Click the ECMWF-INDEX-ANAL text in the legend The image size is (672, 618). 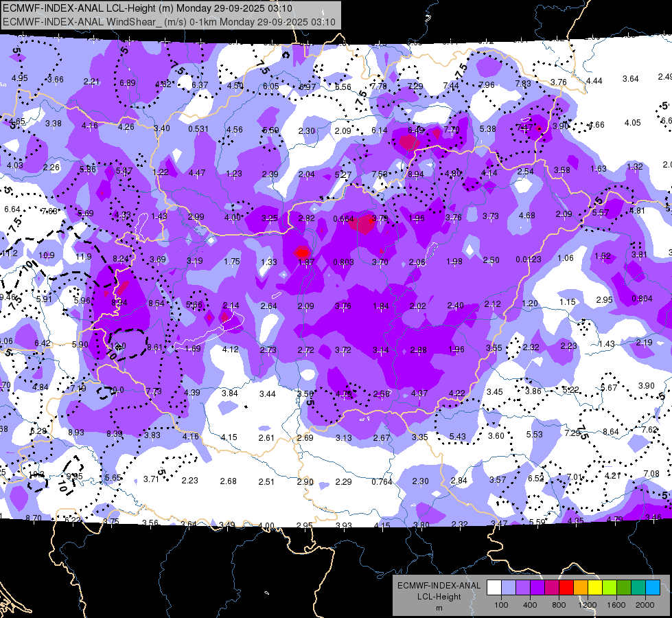439,586
